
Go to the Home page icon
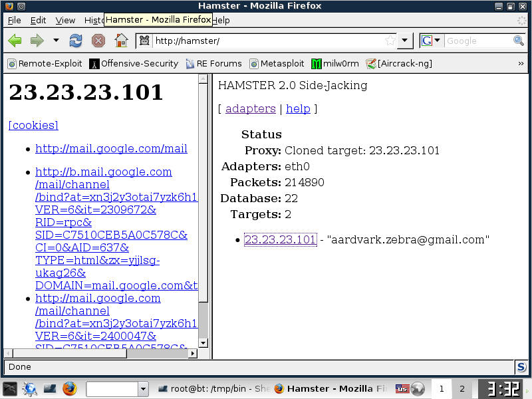click(121, 41)
